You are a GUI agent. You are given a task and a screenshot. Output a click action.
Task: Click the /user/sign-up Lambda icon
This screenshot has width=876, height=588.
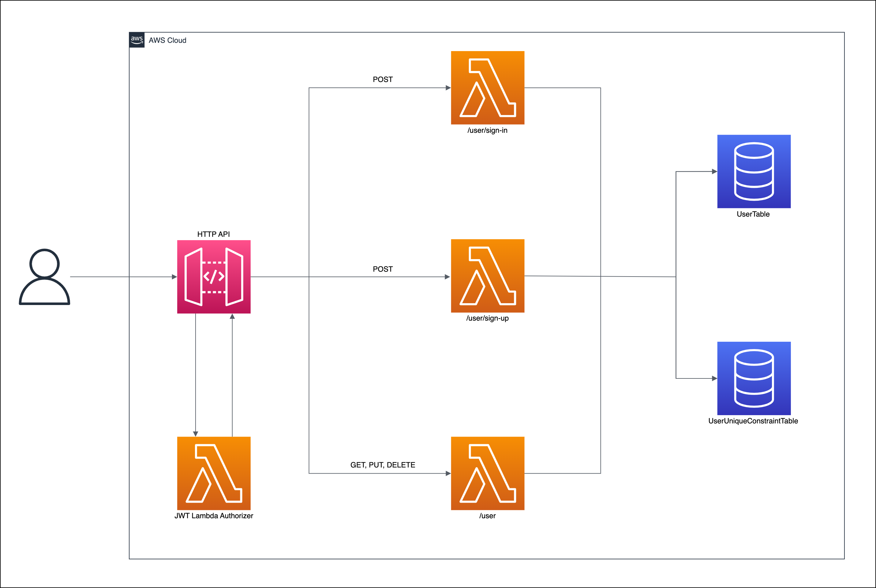click(487, 276)
